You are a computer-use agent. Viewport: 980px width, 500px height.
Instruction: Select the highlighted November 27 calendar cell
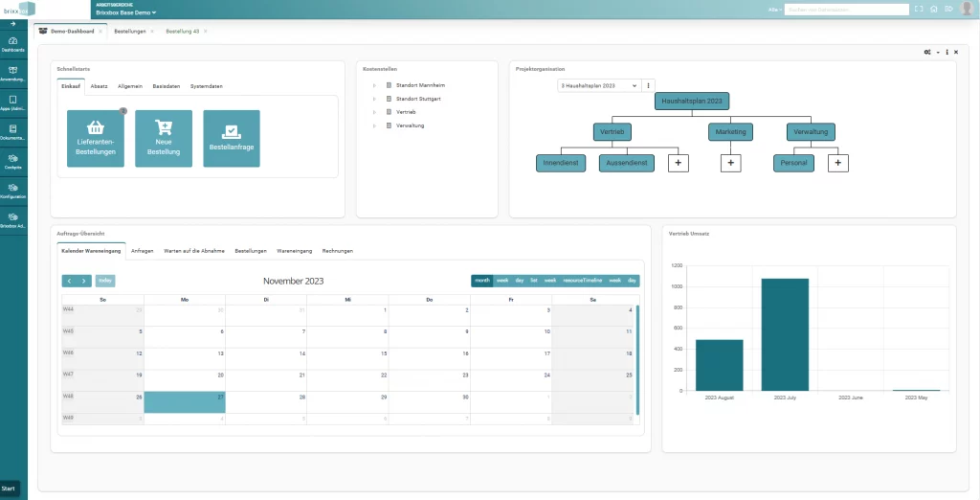click(x=185, y=402)
